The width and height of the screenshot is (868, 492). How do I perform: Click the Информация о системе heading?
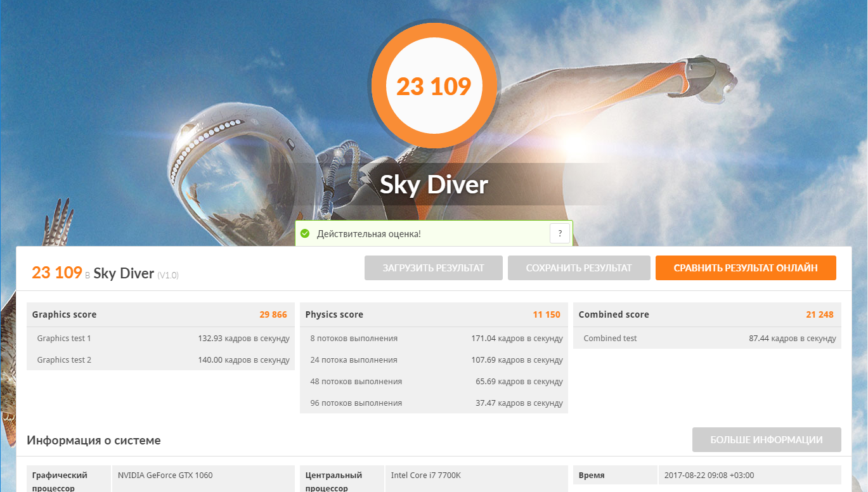(94, 440)
